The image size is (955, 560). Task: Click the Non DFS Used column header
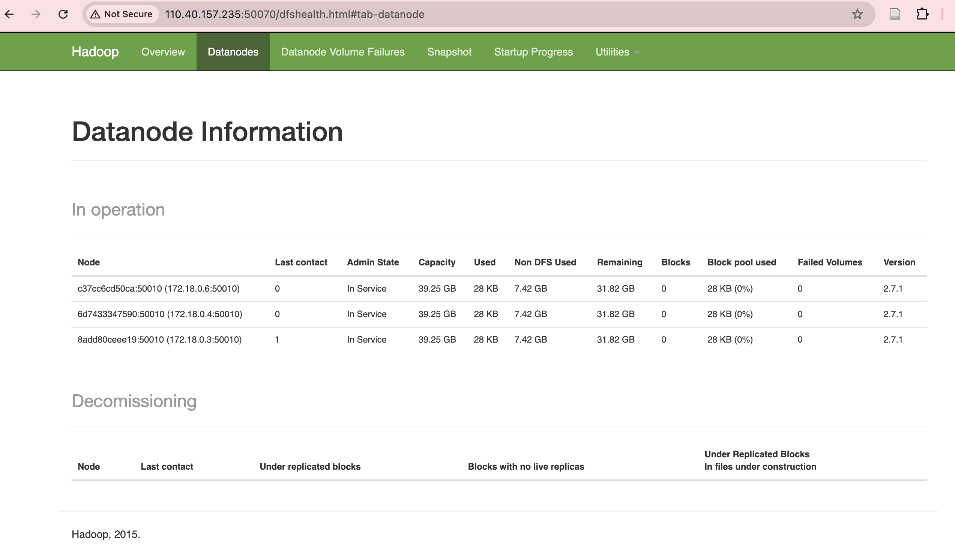click(545, 262)
